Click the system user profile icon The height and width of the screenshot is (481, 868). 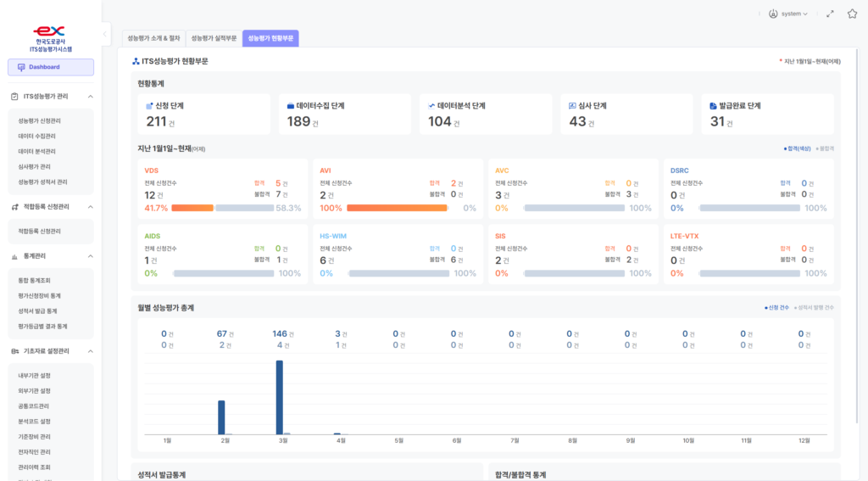773,14
